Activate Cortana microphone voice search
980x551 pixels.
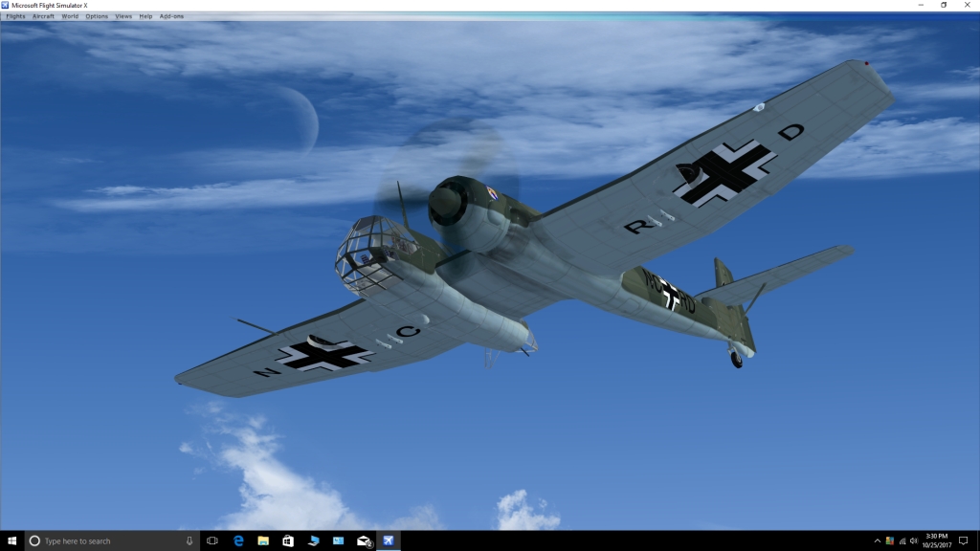189,541
